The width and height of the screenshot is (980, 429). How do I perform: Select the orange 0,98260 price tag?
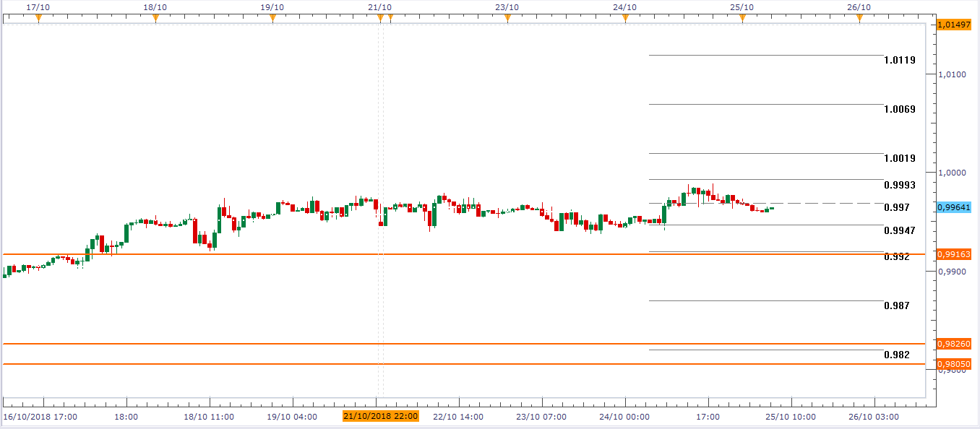click(953, 344)
